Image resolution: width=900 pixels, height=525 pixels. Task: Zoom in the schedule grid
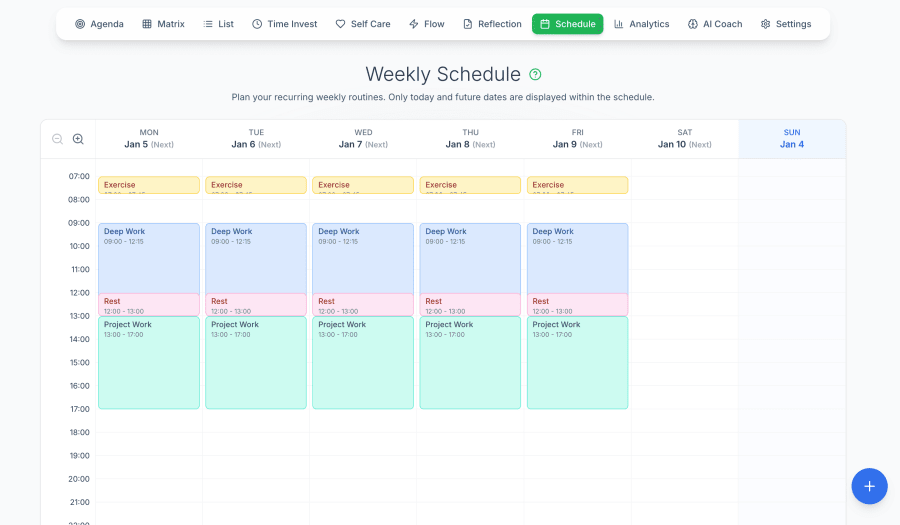click(78, 139)
